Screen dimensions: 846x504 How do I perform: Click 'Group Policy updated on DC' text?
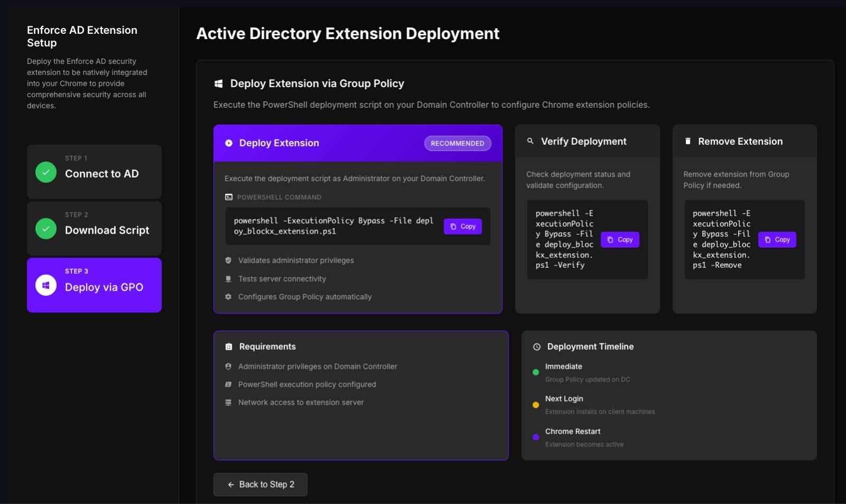point(587,380)
